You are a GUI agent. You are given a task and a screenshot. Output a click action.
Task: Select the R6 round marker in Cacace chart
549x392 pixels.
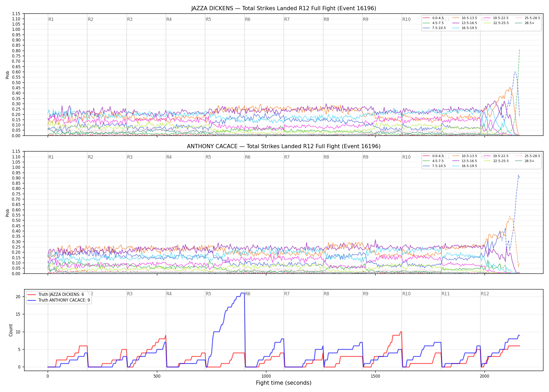(248, 157)
